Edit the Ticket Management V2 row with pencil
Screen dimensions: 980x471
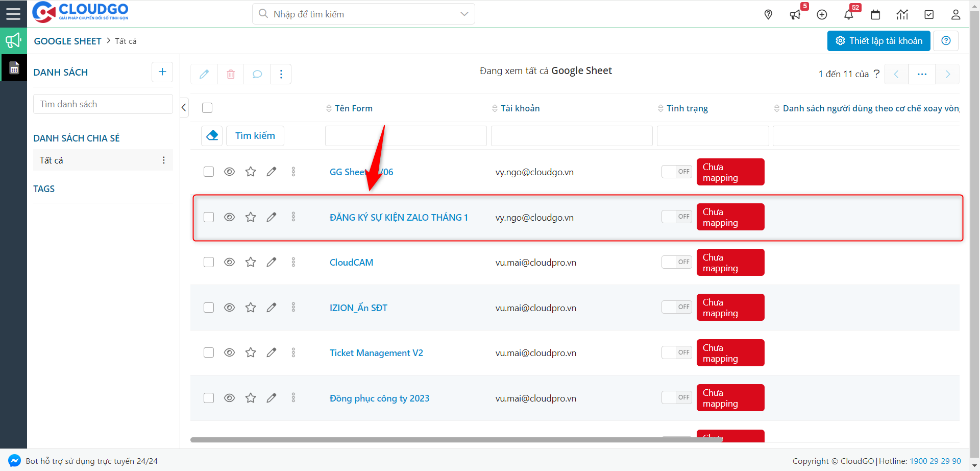pos(272,352)
